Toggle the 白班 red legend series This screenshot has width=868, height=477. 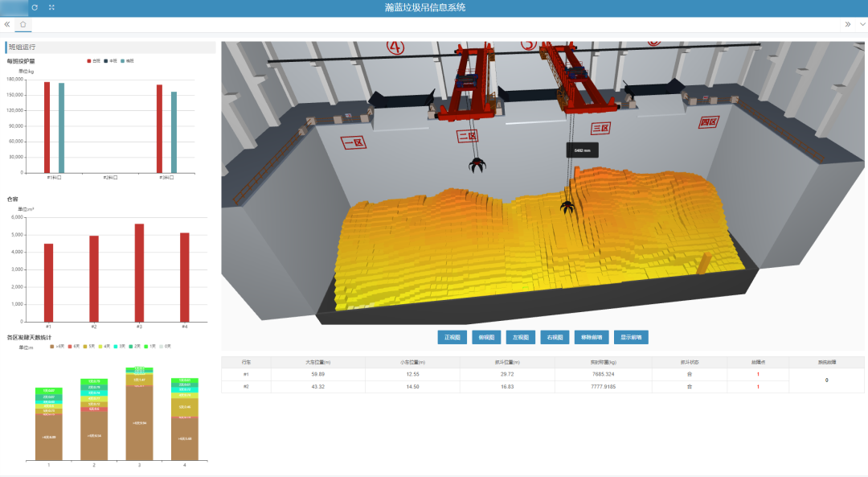[x=94, y=61]
